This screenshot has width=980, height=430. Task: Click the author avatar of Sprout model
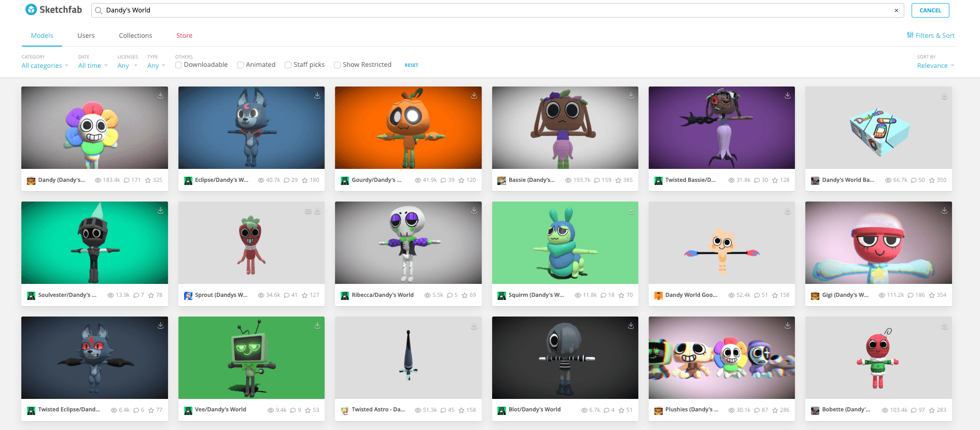point(188,296)
